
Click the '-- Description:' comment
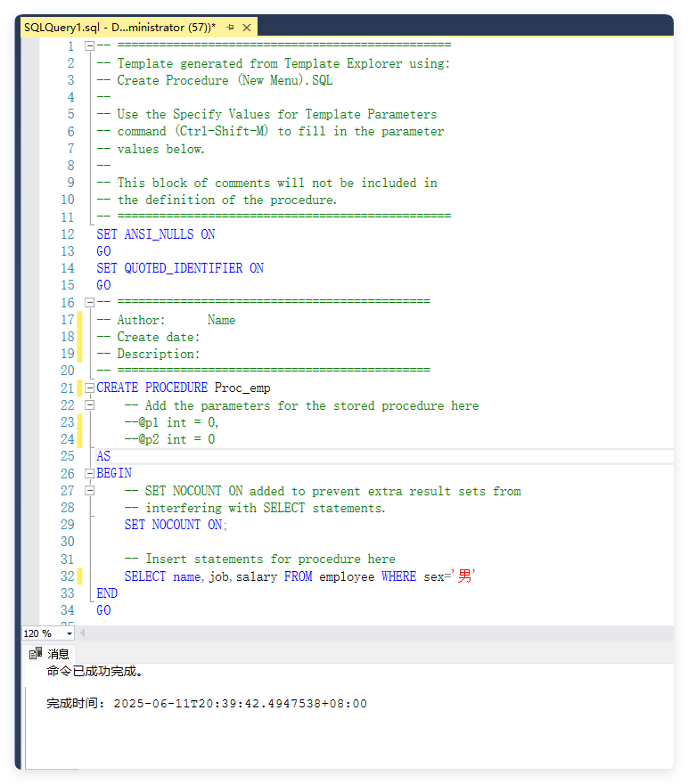(x=148, y=354)
